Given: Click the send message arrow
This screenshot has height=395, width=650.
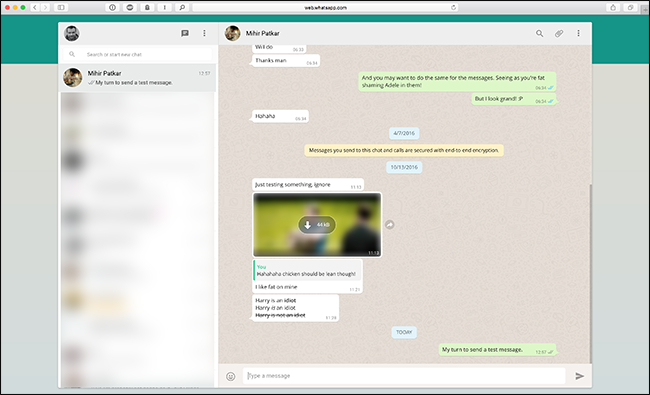Looking at the screenshot, I should tap(580, 376).
